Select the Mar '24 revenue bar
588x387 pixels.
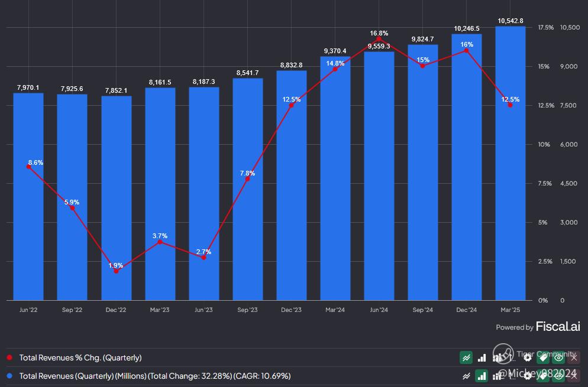point(335,178)
